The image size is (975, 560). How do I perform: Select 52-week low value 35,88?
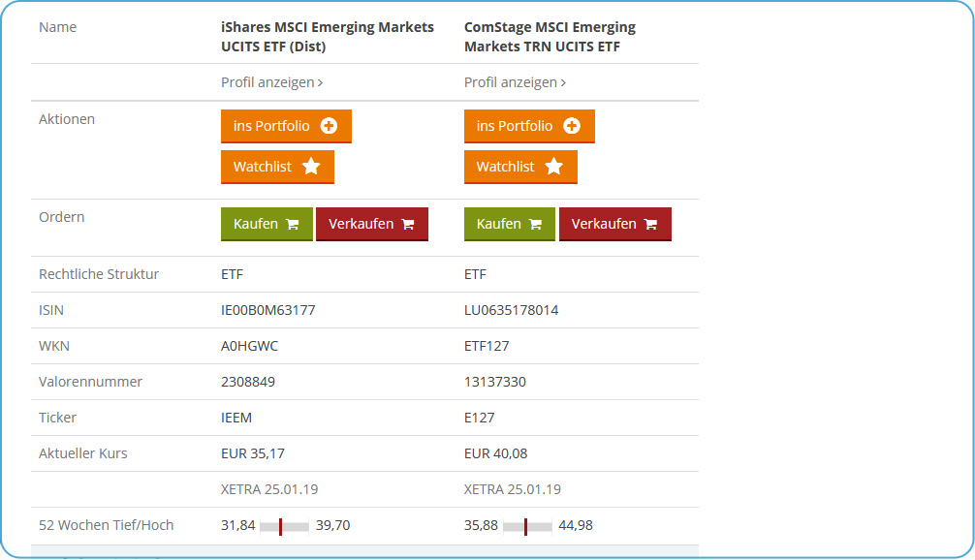(481, 525)
